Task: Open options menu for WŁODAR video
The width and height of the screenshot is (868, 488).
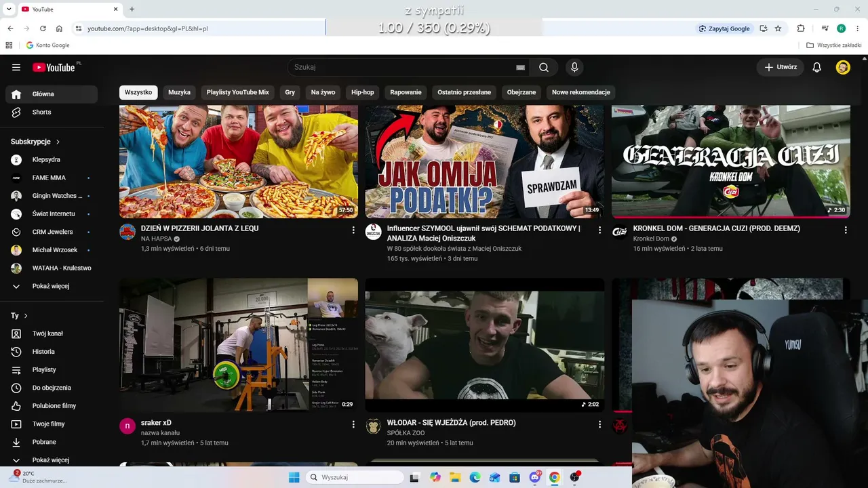Action: (x=599, y=424)
